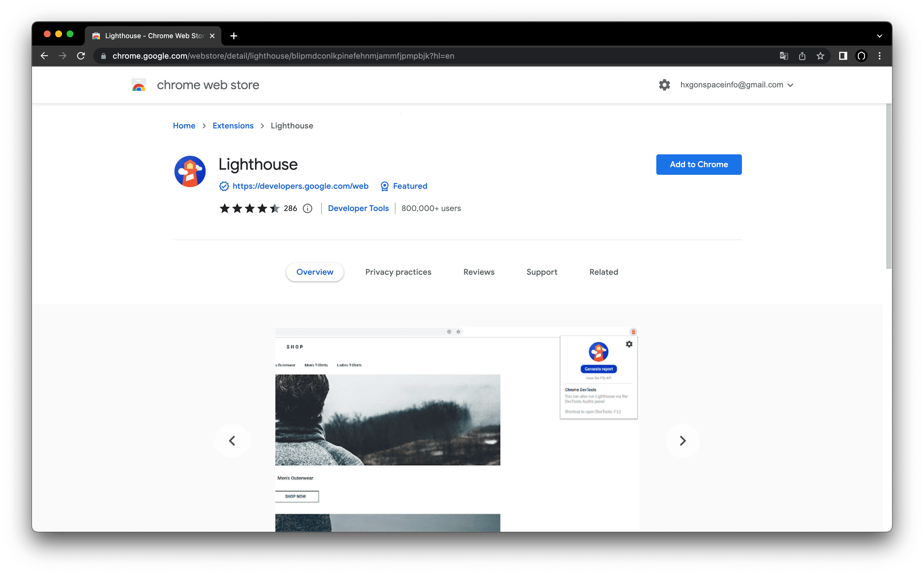
Task: Go to Home in the breadcrumb
Action: point(184,126)
